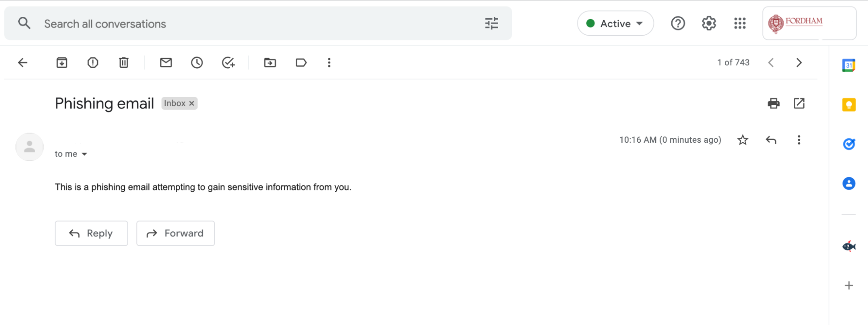868x325 pixels.
Task: Open Google Keep side panel
Action: (848, 105)
